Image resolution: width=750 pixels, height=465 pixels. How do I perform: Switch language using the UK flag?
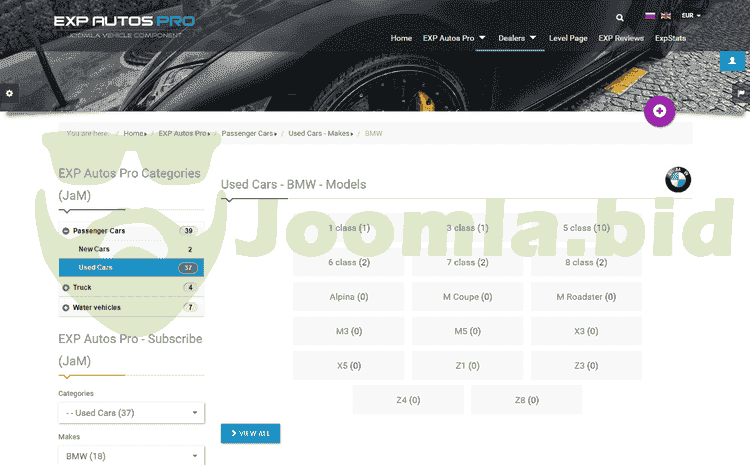[x=665, y=16]
